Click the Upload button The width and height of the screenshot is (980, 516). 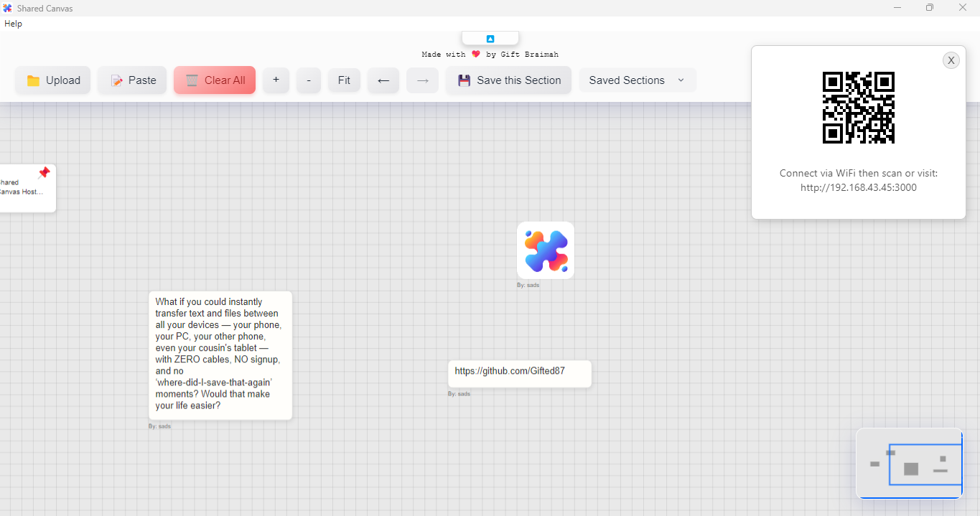[x=53, y=80]
